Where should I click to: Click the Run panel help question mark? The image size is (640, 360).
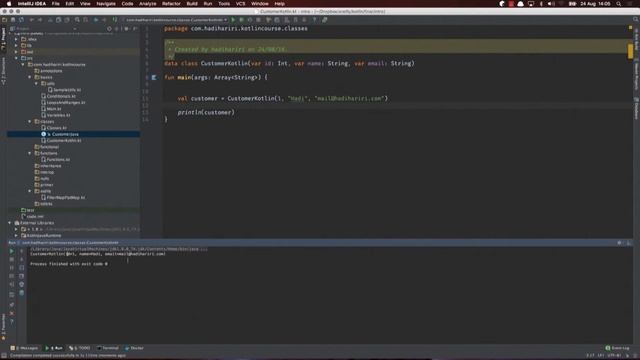11,322
